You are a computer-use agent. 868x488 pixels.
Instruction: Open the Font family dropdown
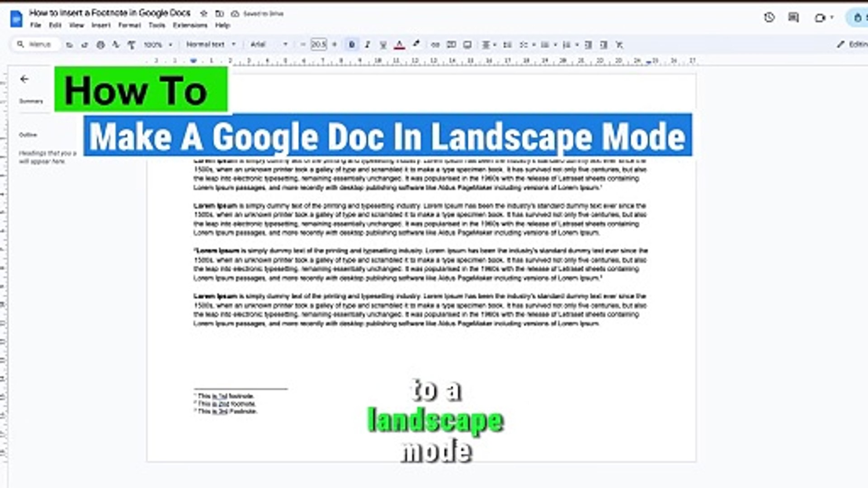pos(267,45)
